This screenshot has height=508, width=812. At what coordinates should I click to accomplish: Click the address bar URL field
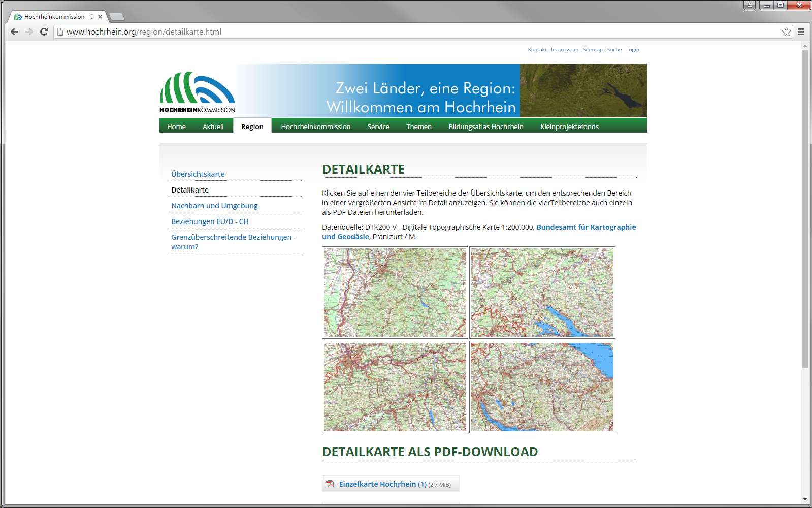tap(406, 31)
